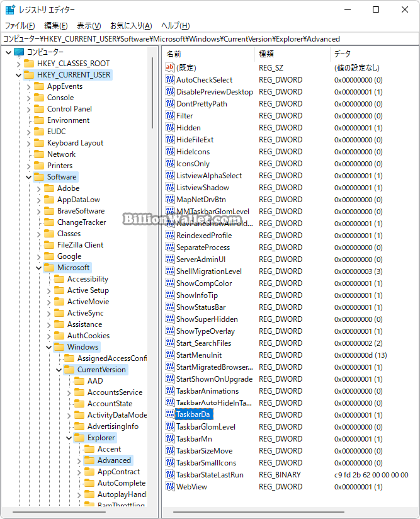Screen dimensions: 420x519
Task: Expand the Advanced key
Action: point(79,461)
